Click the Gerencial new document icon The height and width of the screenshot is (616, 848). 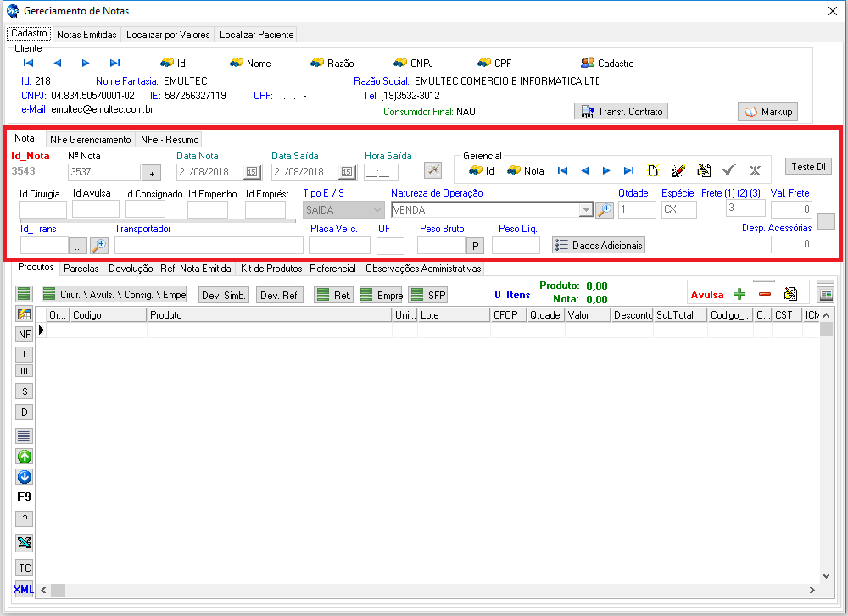pyautogui.click(x=654, y=170)
